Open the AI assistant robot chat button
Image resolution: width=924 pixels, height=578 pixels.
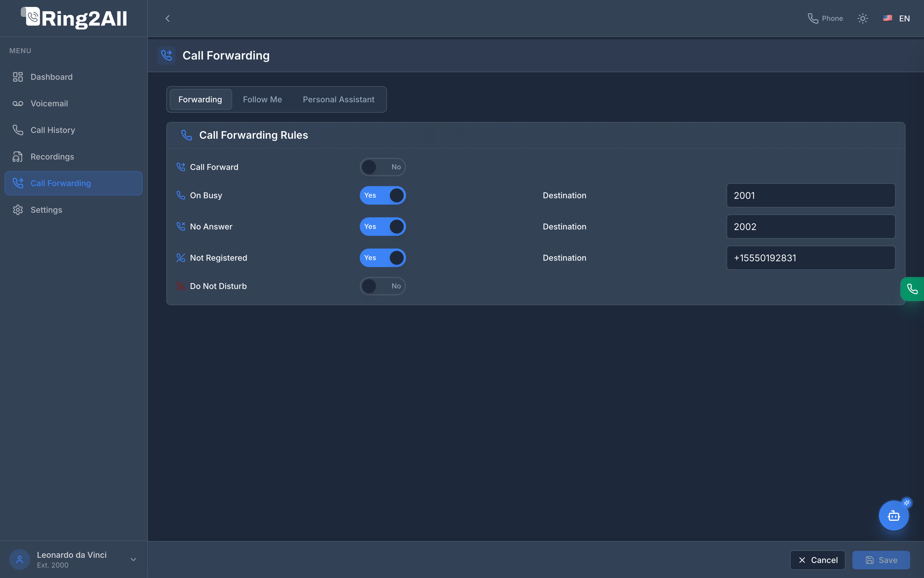[893, 516]
